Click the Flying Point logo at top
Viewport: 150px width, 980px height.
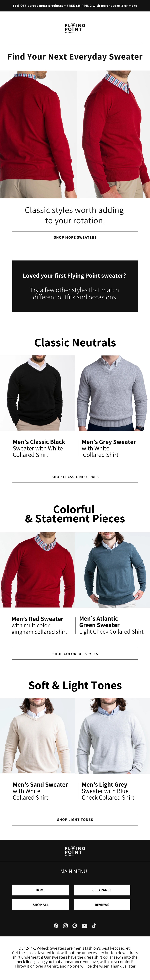(x=75, y=28)
